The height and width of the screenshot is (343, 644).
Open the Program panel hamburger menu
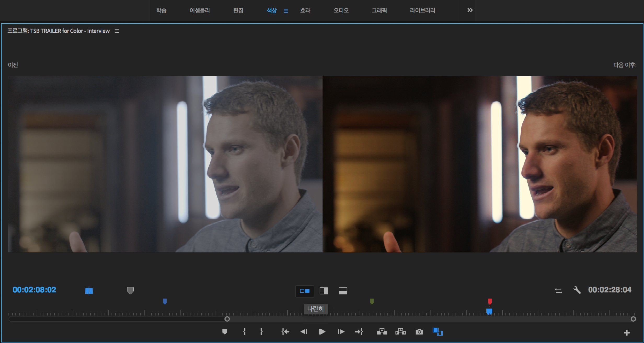pyautogui.click(x=117, y=31)
